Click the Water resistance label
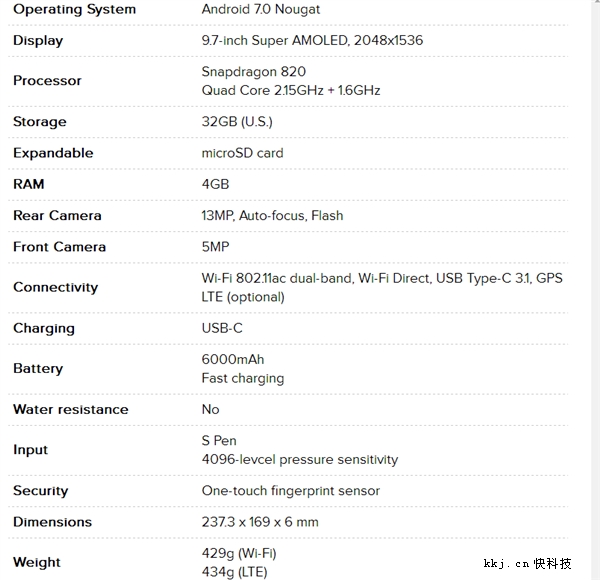600x580 pixels. click(70, 409)
